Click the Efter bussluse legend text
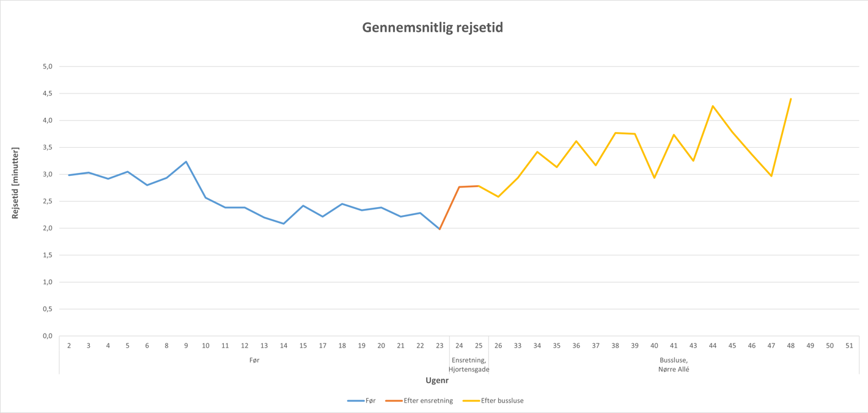The image size is (868, 413). tap(502, 401)
